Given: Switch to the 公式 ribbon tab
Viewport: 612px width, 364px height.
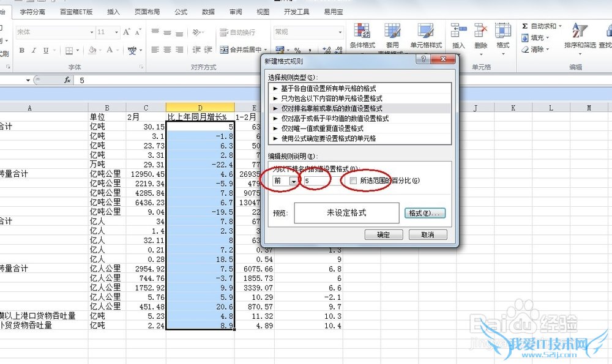Looking at the screenshot, I should pyautogui.click(x=181, y=12).
